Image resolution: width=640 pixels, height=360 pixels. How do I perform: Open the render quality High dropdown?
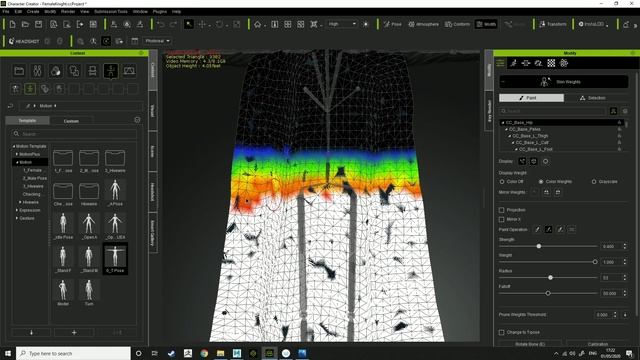[x=342, y=24]
